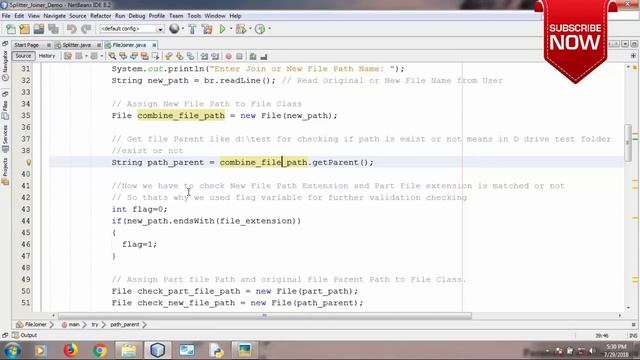Open the Help menu

click(235, 16)
